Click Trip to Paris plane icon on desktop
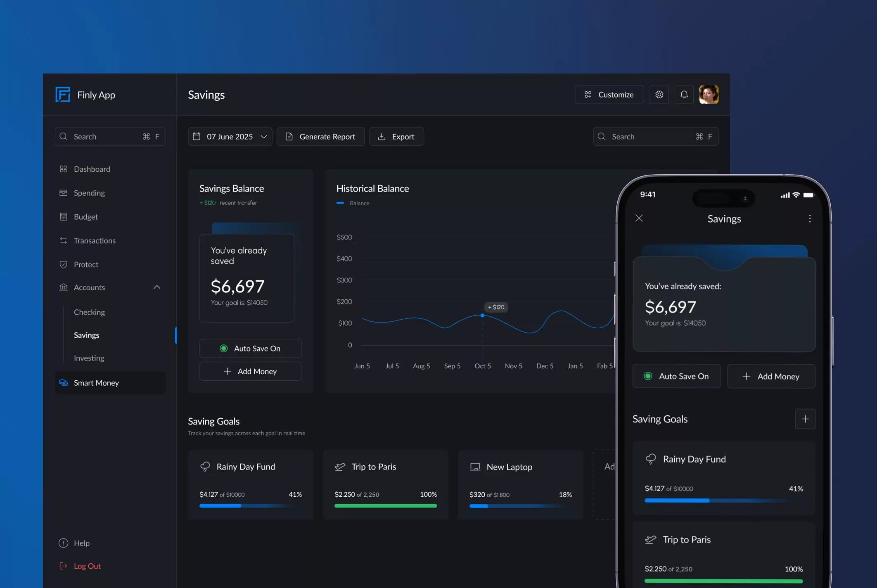 pos(340,467)
